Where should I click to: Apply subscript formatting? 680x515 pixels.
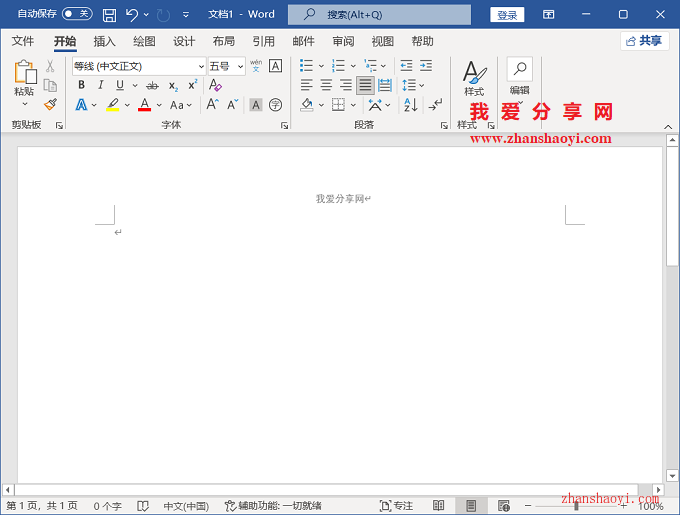click(173, 85)
